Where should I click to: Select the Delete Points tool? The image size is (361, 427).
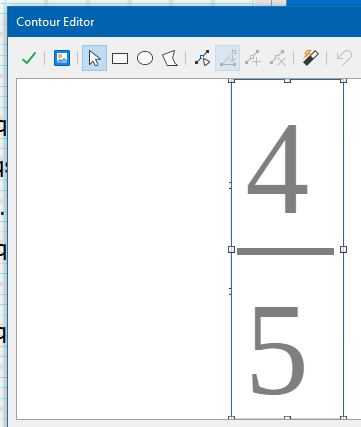pos(278,58)
